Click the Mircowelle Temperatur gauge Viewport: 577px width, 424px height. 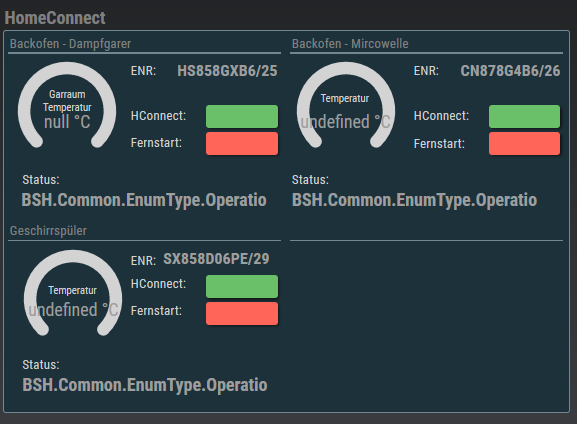(x=346, y=105)
